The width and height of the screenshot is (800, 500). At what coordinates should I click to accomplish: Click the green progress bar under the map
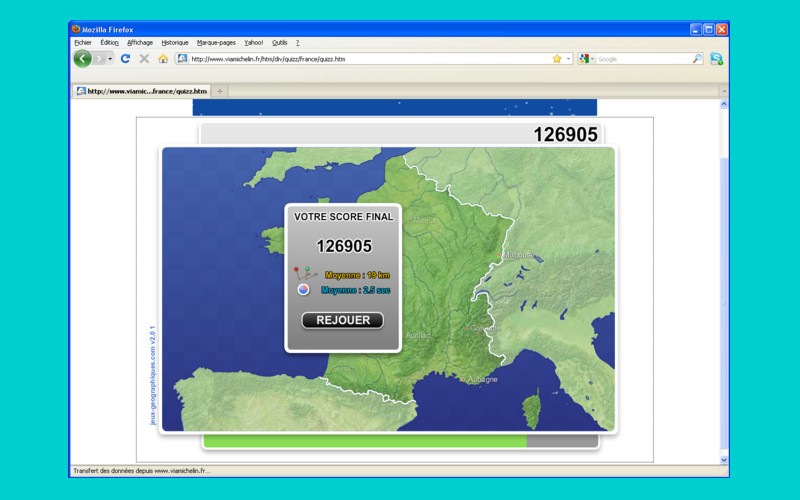coord(364,441)
